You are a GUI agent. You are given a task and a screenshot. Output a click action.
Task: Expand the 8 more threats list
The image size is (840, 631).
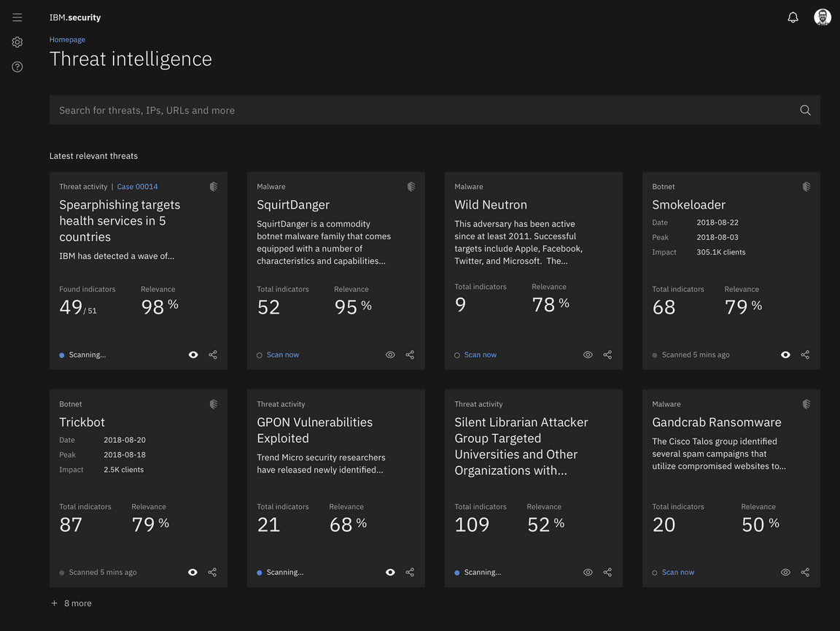[71, 603]
